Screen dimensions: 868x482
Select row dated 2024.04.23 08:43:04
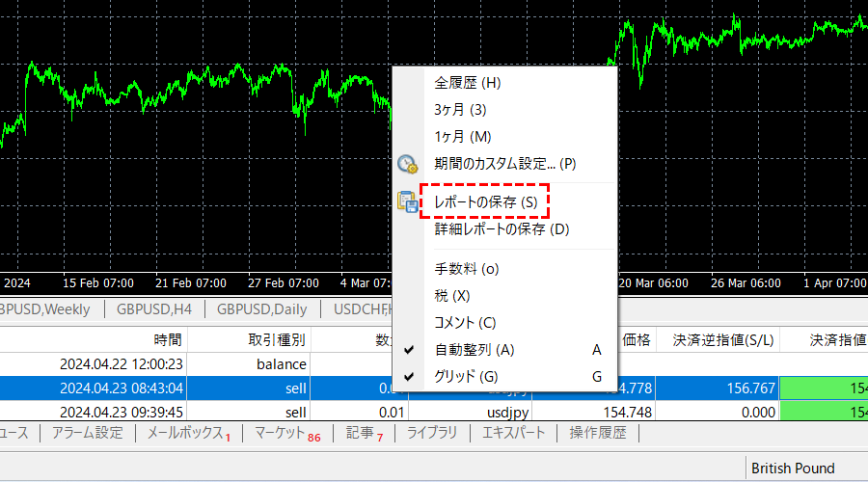tap(434, 388)
